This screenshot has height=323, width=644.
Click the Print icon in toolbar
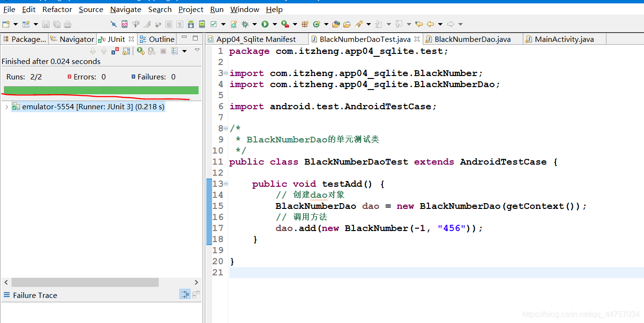67,24
